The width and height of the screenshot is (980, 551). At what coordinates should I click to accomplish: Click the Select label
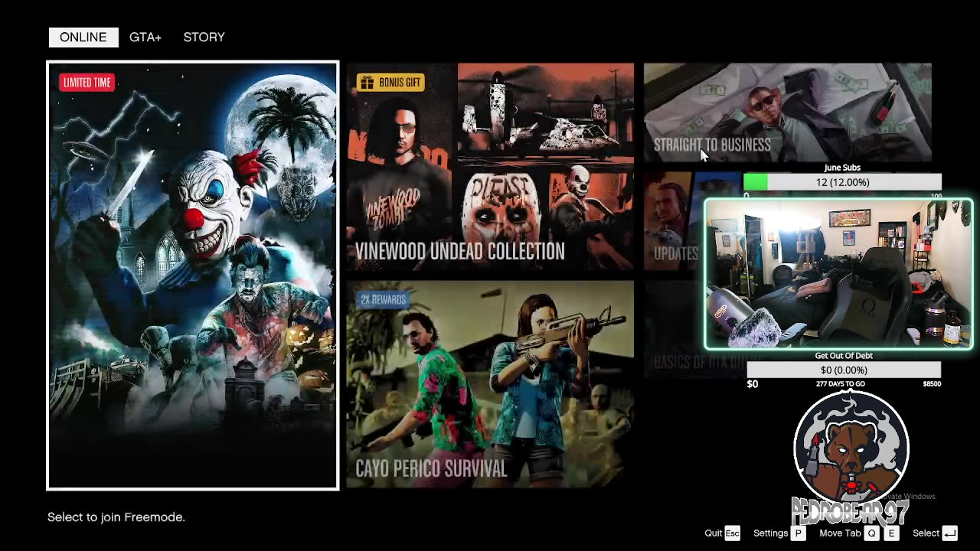coord(926,533)
